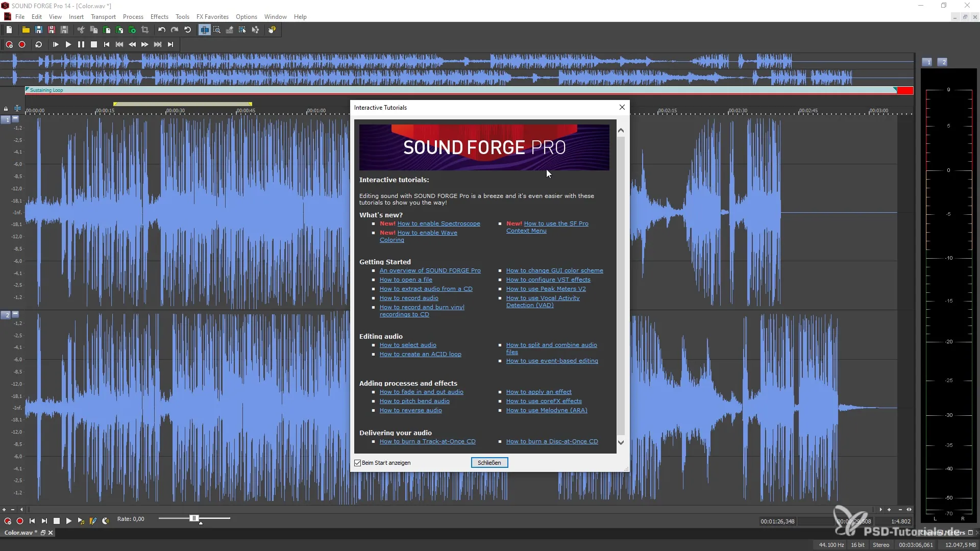
Task: Crop the selection with the Crop icon
Action: (x=145, y=30)
